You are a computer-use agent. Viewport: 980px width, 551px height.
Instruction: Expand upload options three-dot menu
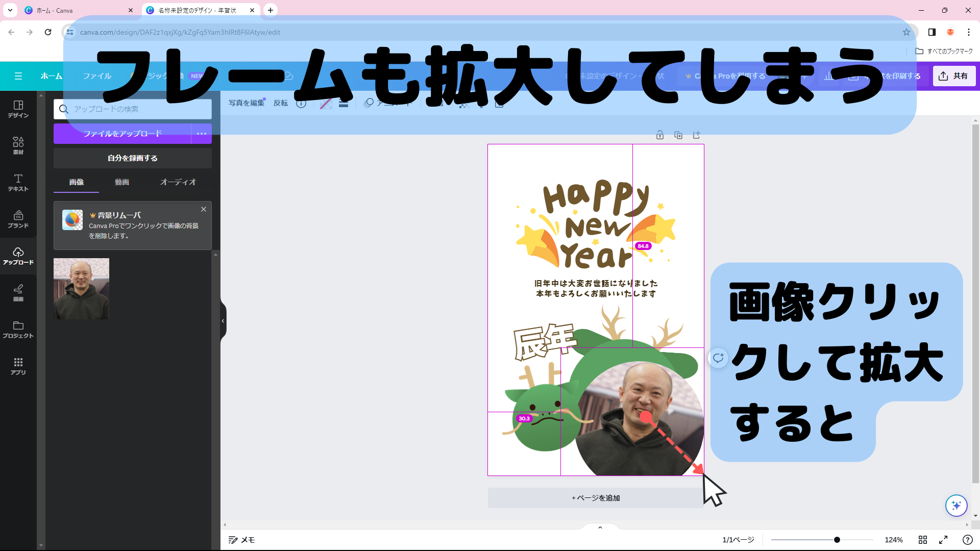[202, 134]
